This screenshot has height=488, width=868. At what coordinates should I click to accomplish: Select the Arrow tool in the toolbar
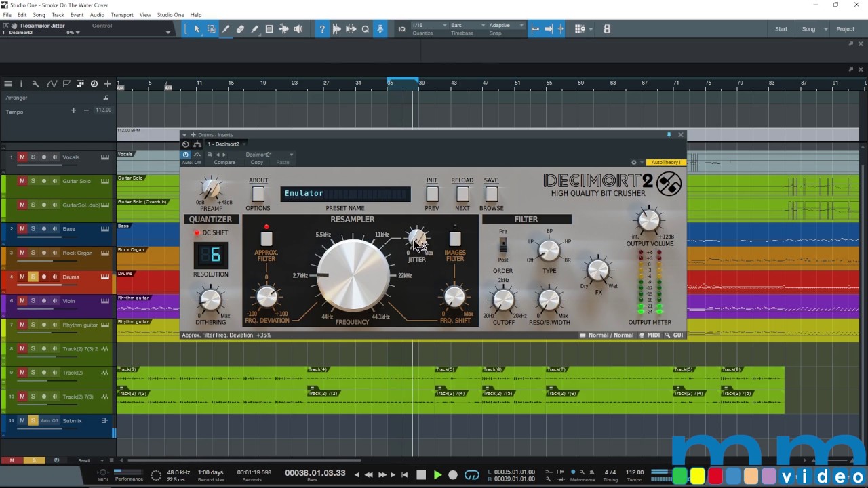(197, 29)
